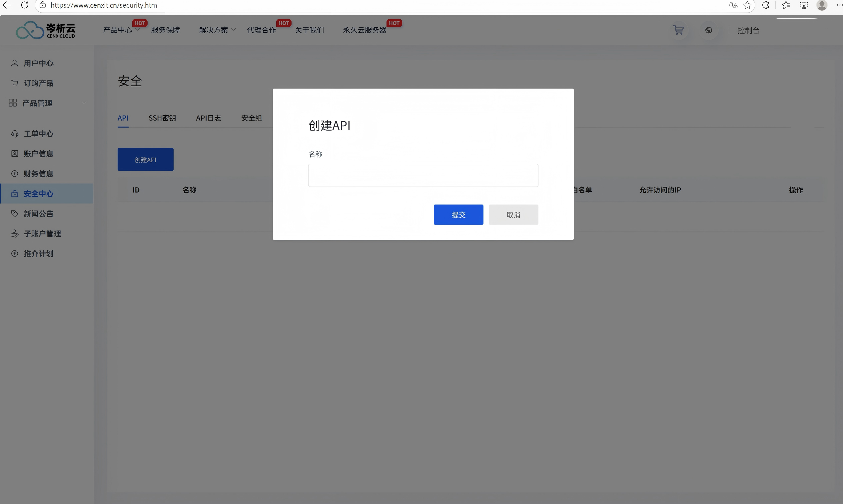The image size is (843, 504).
Task: Click the browser refresh icon
Action: (24, 5)
